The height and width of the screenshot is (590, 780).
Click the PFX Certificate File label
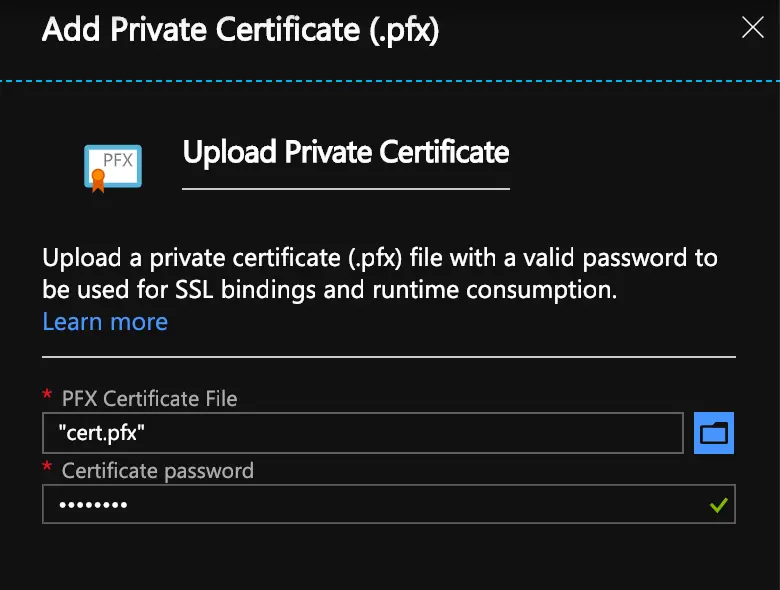click(x=149, y=398)
